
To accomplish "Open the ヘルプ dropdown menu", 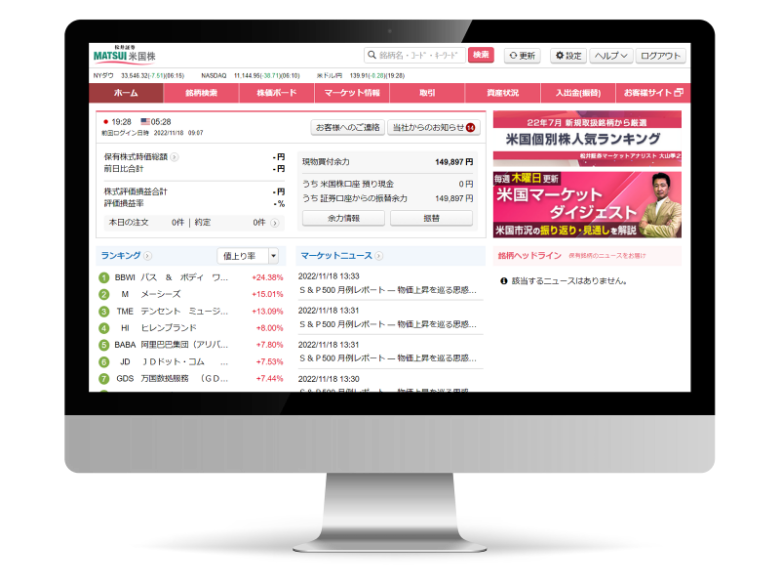I will [611, 55].
